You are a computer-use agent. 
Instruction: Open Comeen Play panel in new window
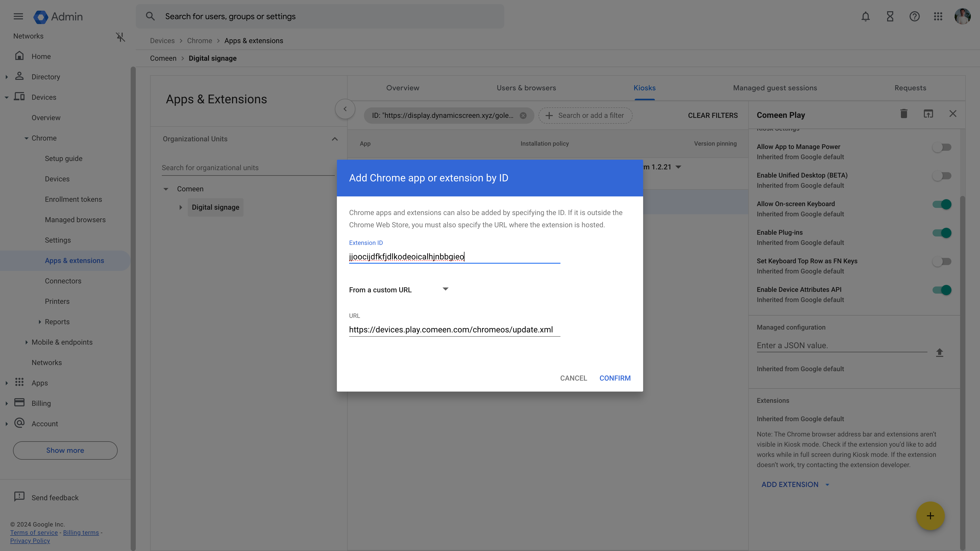(x=928, y=114)
